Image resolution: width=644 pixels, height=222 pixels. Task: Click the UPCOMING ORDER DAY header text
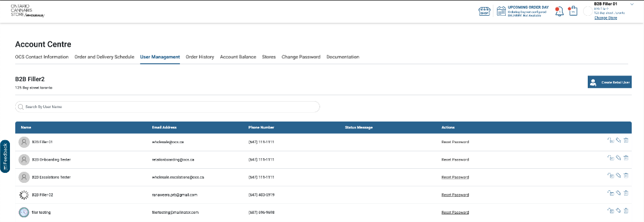[528, 8]
